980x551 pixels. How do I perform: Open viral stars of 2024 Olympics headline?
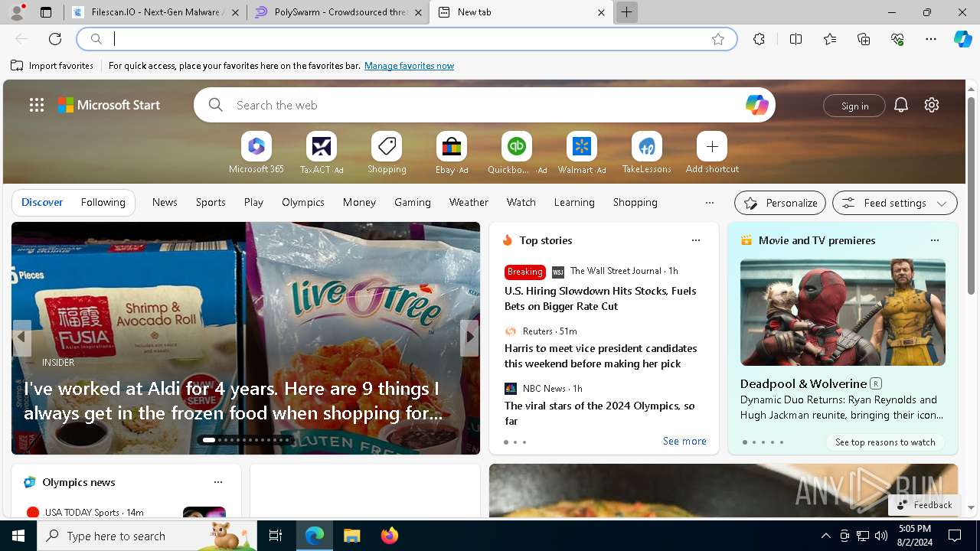(599, 413)
